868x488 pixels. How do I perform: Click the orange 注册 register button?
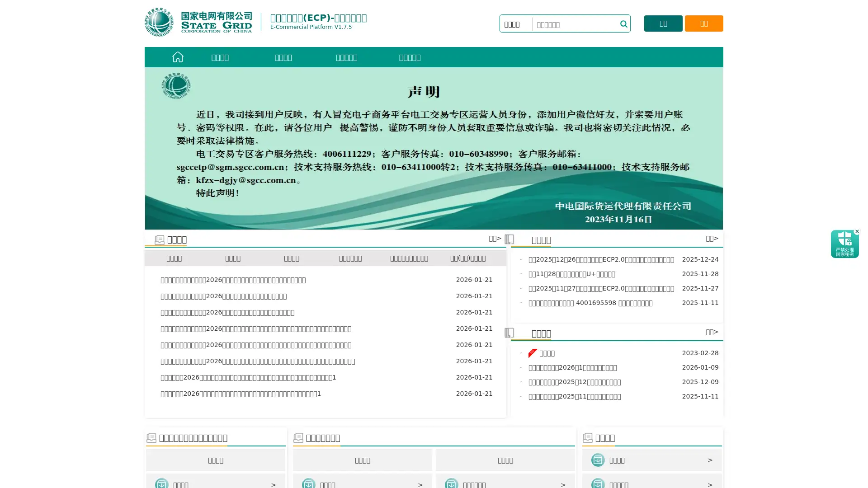point(703,23)
